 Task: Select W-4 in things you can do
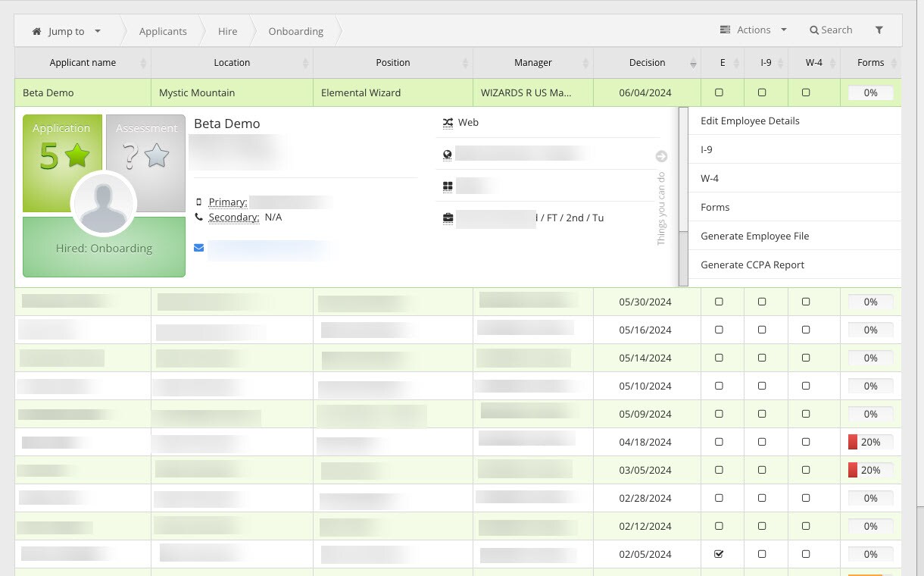(794, 178)
